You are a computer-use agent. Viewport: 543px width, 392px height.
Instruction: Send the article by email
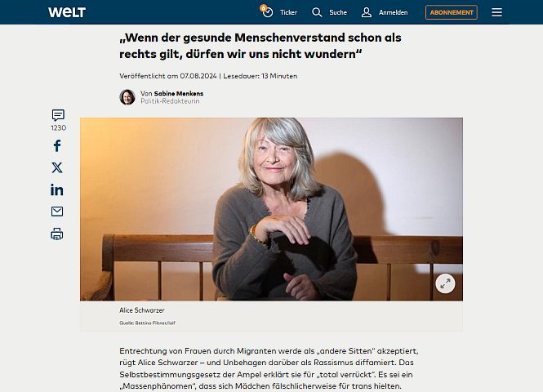tap(57, 212)
